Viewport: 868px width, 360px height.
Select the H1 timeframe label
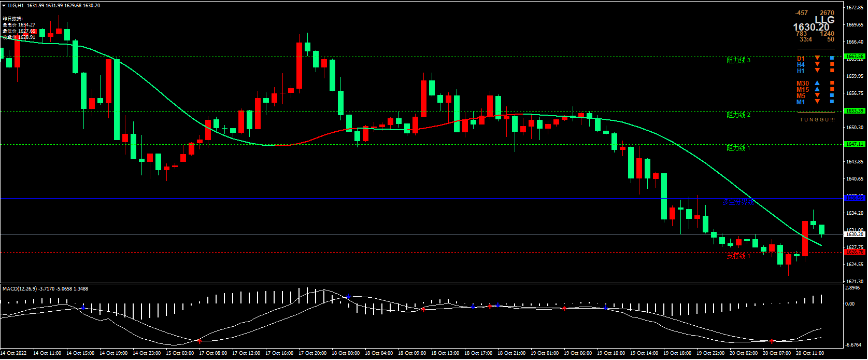click(x=801, y=71)
